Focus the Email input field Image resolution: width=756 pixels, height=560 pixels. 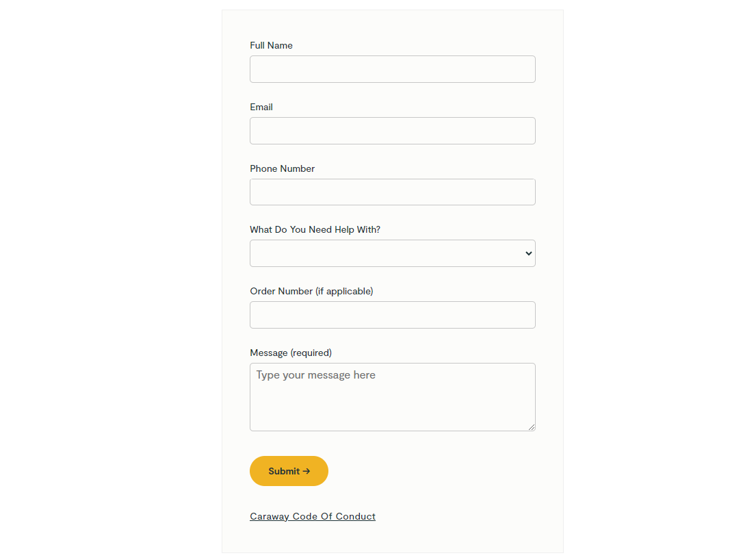pos(393,131)
